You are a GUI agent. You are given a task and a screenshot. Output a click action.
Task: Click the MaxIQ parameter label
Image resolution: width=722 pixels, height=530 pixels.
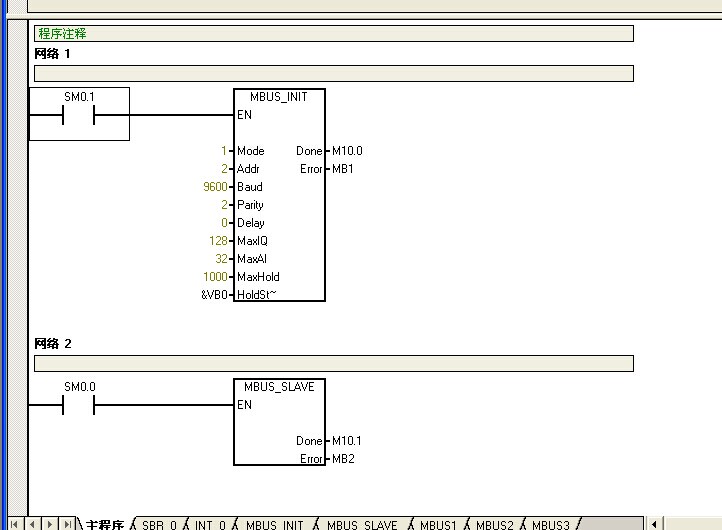(252, 241)
